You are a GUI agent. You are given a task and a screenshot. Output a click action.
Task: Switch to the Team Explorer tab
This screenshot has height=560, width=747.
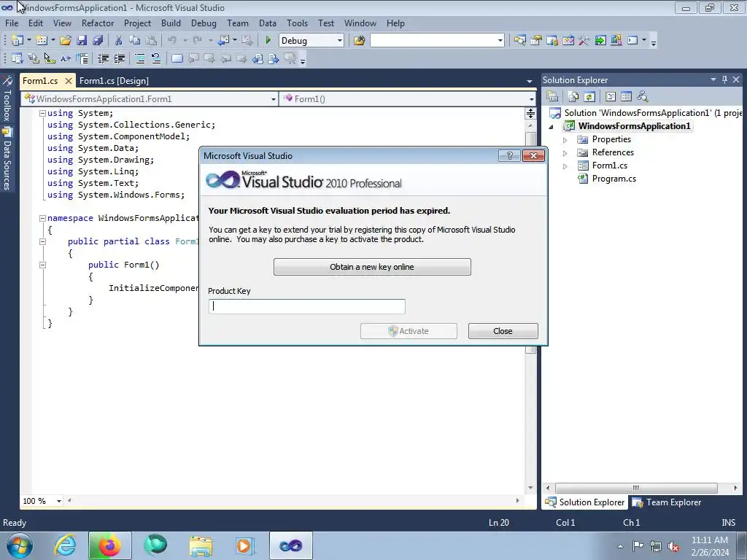pos(667,502)
